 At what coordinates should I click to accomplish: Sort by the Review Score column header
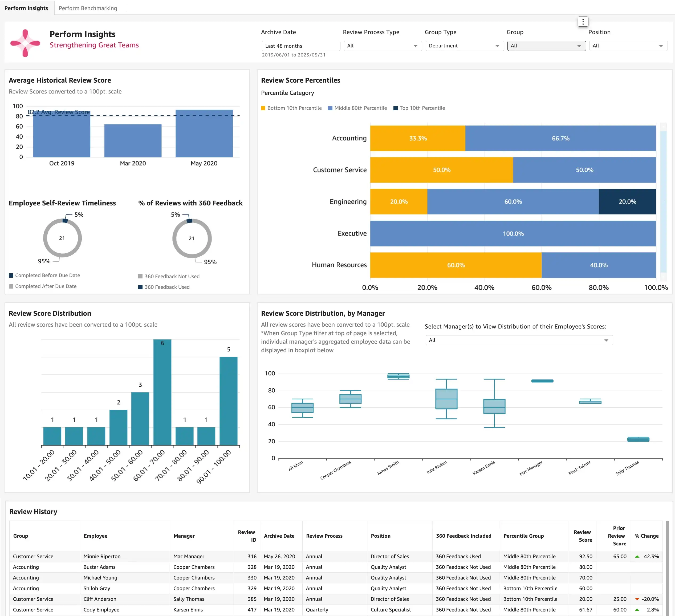tap(583, 536)
